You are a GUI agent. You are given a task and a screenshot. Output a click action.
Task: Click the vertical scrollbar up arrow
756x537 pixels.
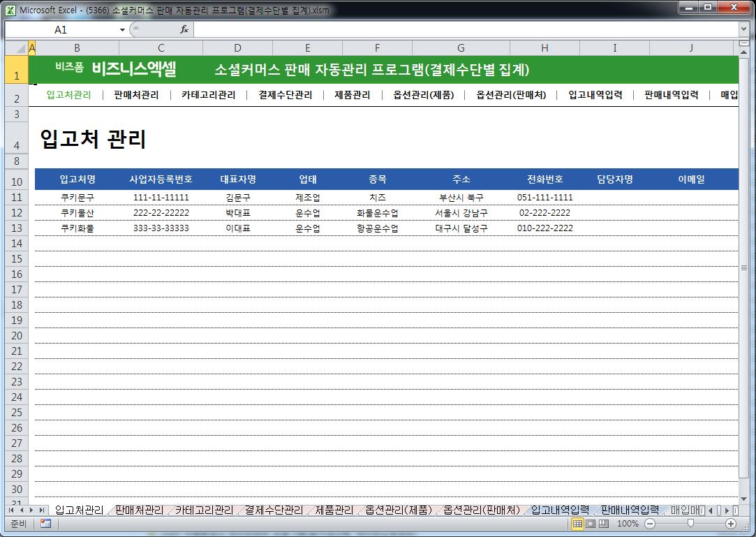click(743, 51)
